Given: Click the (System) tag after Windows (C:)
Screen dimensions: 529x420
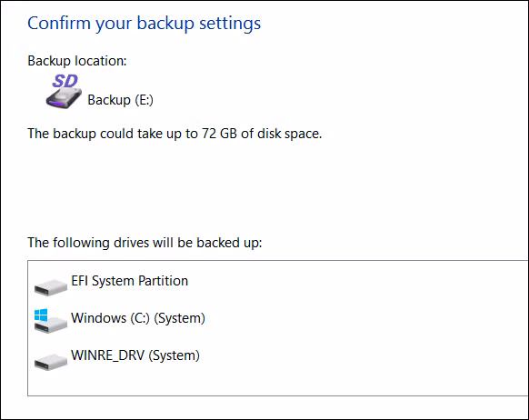Looking at the screenshot, I should (x=179, y=318).
